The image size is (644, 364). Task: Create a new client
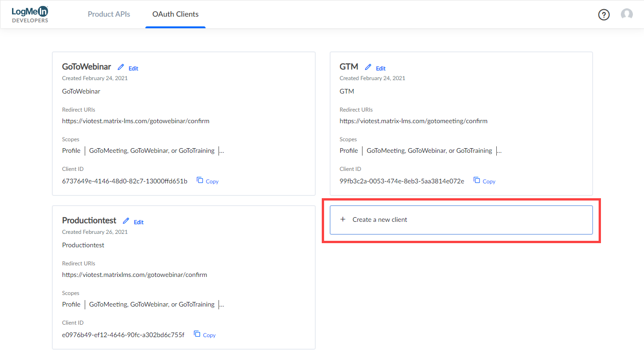point(461,220)
